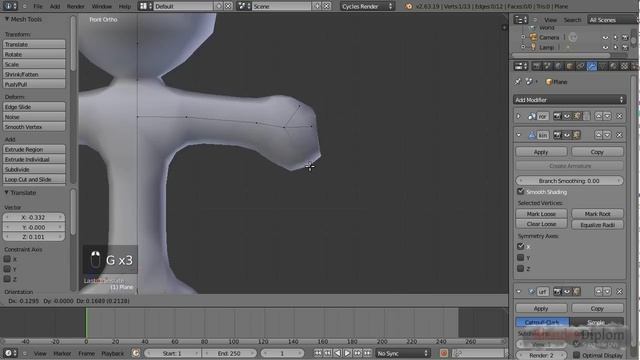Open the No Sync dropdown

tap(402, 353)
